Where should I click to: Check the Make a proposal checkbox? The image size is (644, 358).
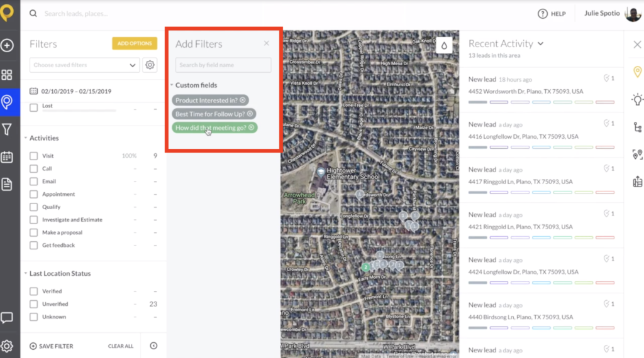[34, 232]
